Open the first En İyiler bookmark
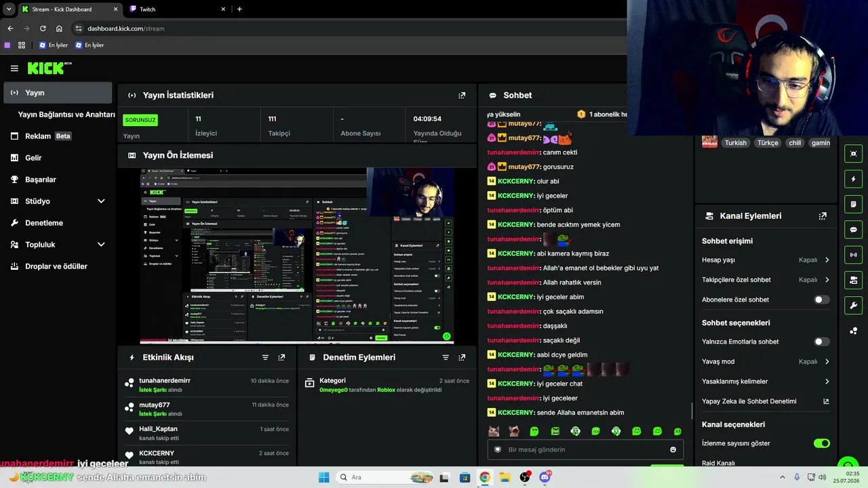Screen dimensions: 868x488 point(53,45)
